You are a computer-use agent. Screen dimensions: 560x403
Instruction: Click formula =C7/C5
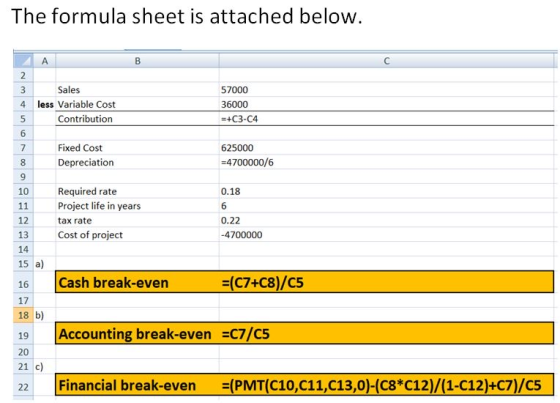tap(245, 334)
